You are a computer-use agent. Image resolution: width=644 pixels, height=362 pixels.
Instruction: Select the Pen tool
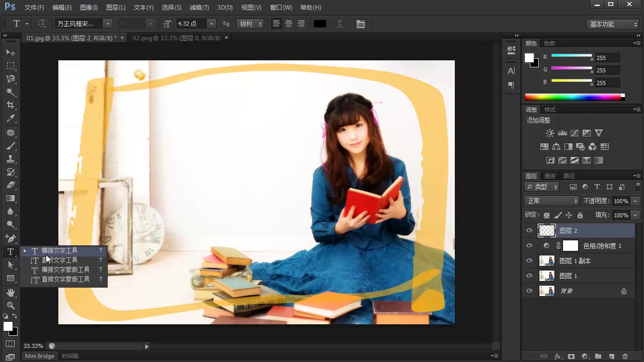pyautogui.click(x=10, y=238)
